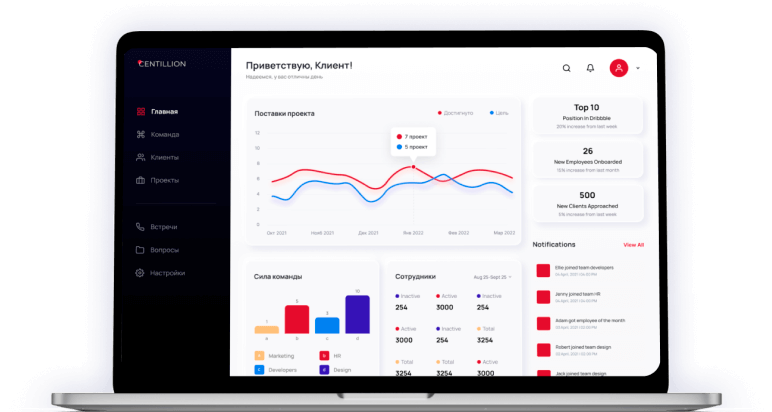Expand the profile dropdown arrow
Image resolution: width=772 pixels, height=412 pixels.
(x=638, y=68)
